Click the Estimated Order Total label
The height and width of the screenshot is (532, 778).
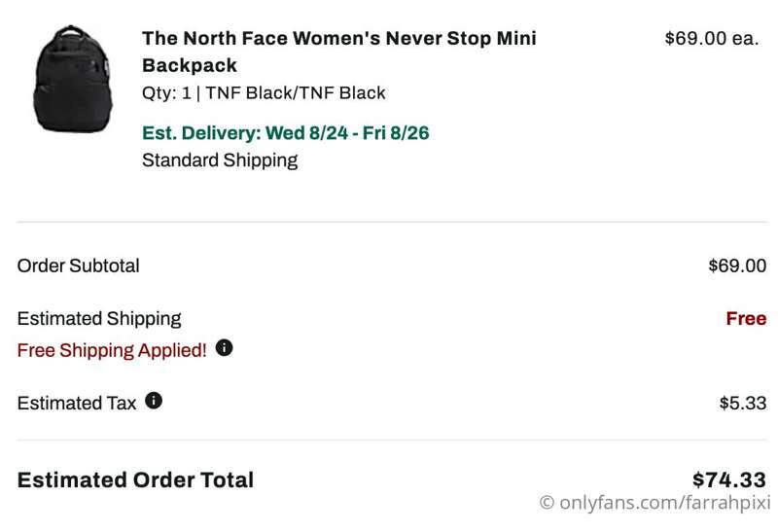(135, 479)
